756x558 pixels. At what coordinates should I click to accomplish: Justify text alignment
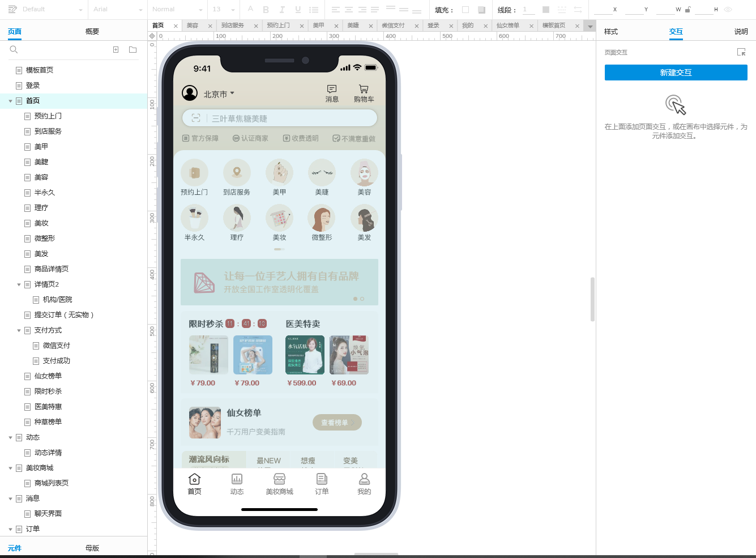pyautogui.click(x=375, y=10)
